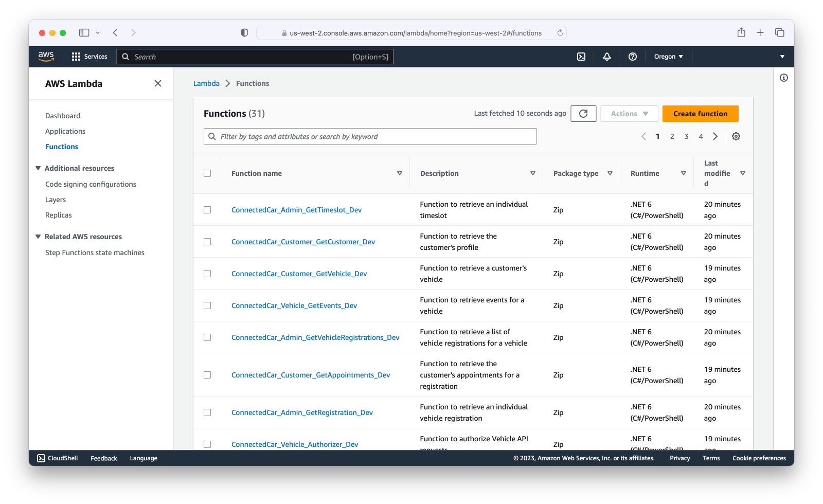The image size is (823, 504).
Task: Check ConnectedCar_Admin_GetVehicleRegistrations_Dev row
Action: (x=207, y=337)
